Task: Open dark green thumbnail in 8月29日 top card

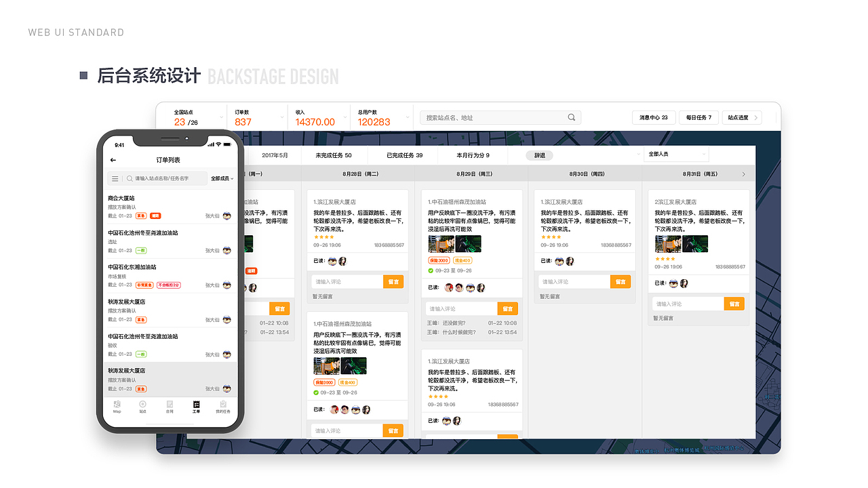Action: [x=469, y=244]
